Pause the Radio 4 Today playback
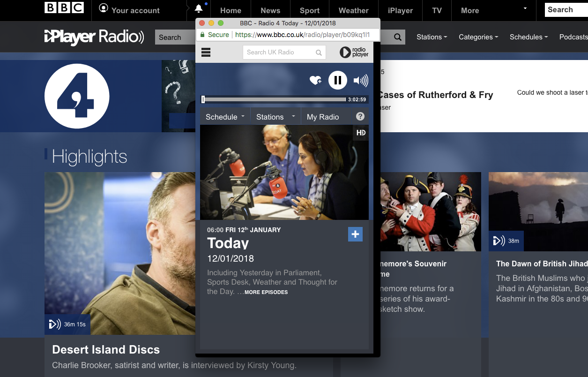The height and width of the screenshot is (377, 588). point(337,80)
